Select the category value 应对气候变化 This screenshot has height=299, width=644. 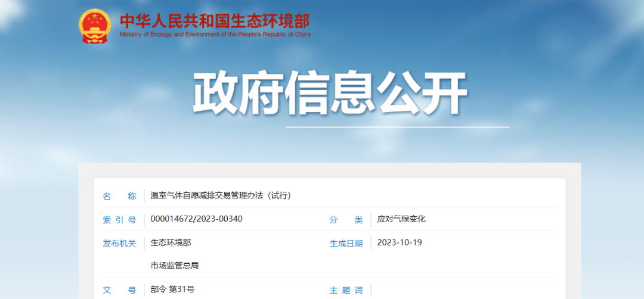(x=401, y=219)
